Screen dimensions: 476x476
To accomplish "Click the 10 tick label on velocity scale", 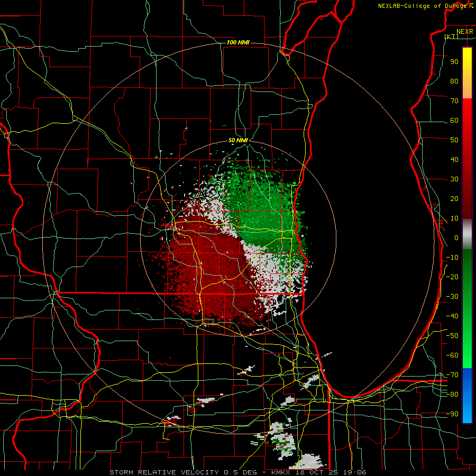I will pyautogui.click(x=454, y=218).
